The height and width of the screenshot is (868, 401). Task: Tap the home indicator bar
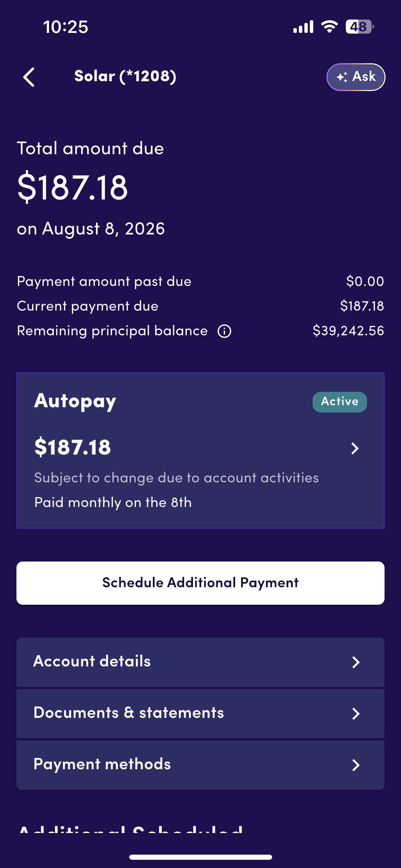click(x=200, y=857)
